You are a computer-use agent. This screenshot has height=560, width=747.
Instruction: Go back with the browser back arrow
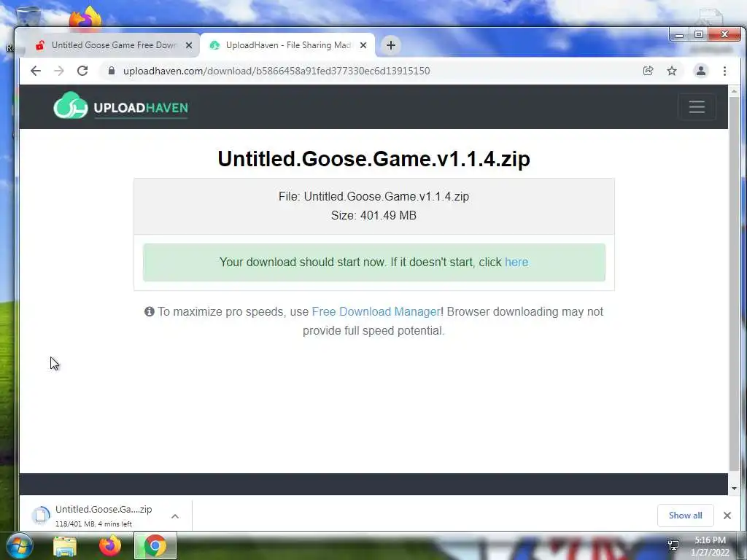pyautogui.click(x=36, y=71)
